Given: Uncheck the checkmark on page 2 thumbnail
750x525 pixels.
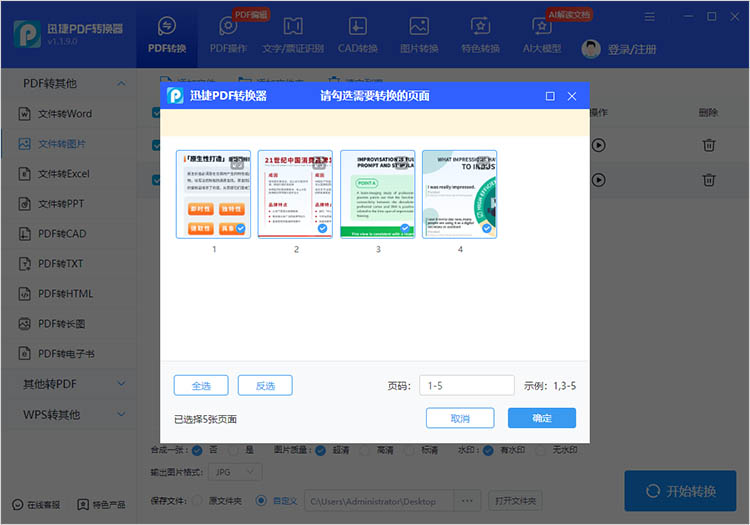Looking at the screenshot, I should click(322, 229).
